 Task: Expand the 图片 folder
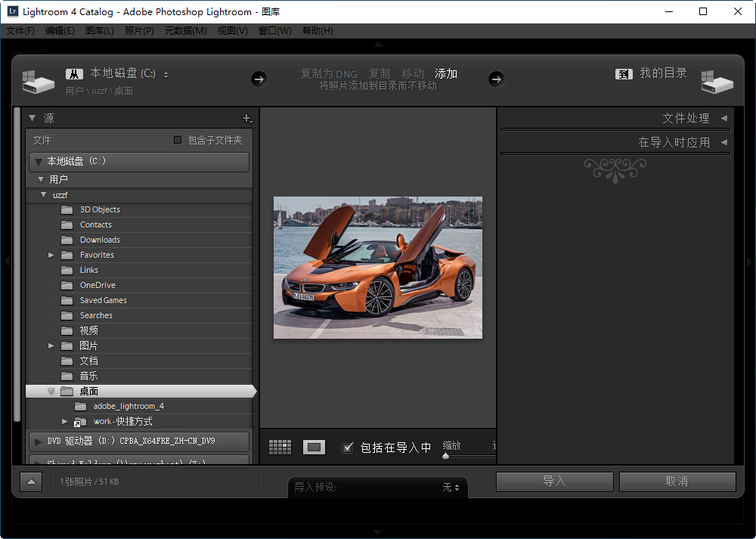coord(51,345)
